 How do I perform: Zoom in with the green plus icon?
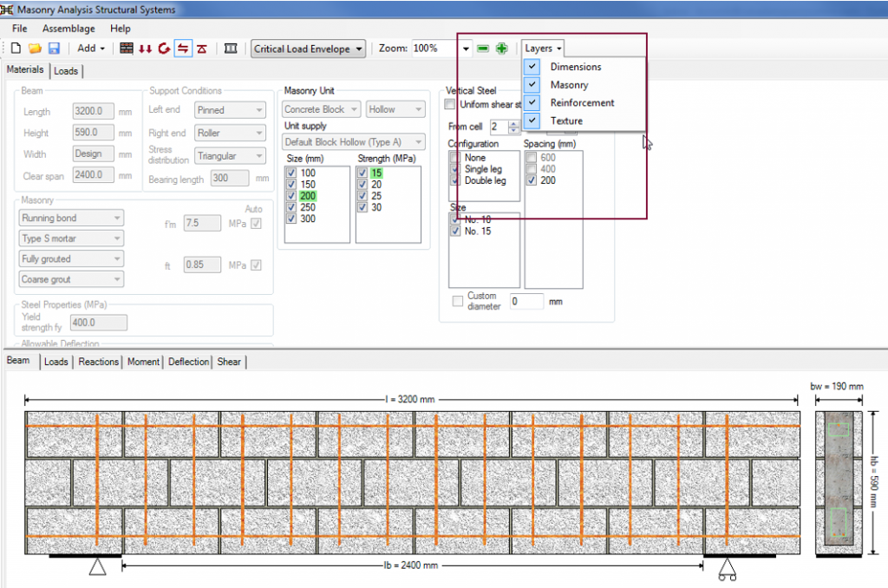coord(501,49)
